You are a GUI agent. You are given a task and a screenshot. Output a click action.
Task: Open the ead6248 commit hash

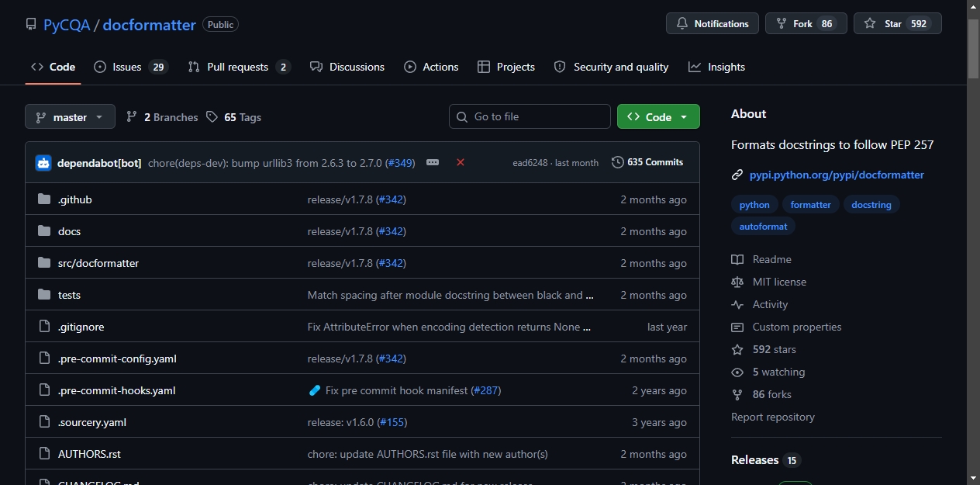coord(531,163)
